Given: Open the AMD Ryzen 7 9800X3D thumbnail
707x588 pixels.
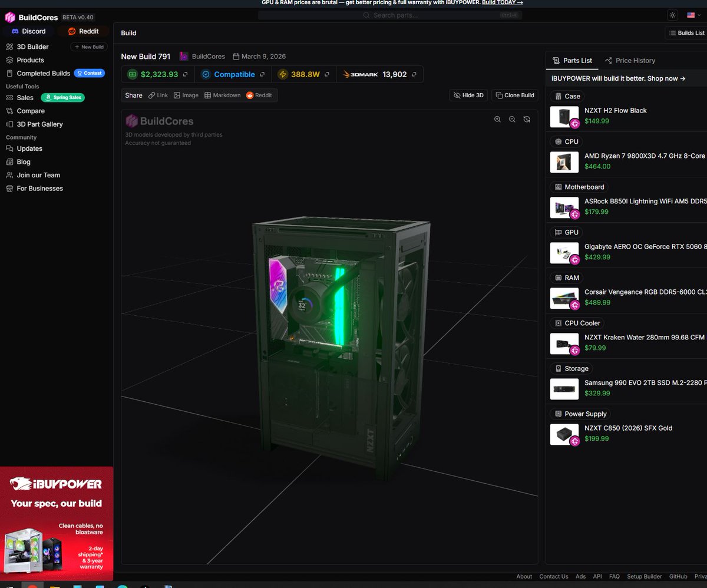Looking at the screenshot, I should [x=564, y=162].
